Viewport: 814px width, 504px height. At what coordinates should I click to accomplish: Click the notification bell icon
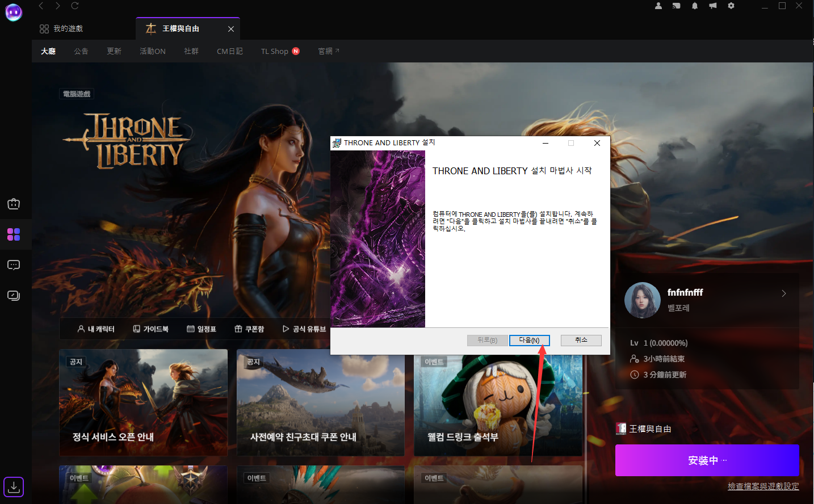point(694,6)
